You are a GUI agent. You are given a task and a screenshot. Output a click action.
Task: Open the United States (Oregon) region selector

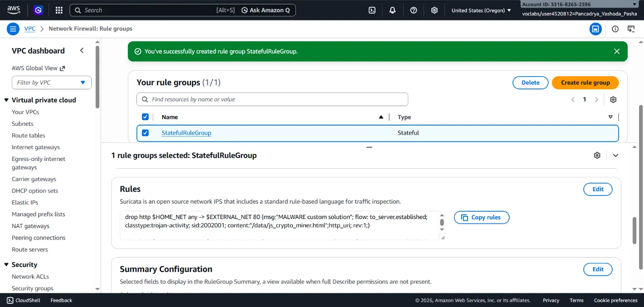481,10
